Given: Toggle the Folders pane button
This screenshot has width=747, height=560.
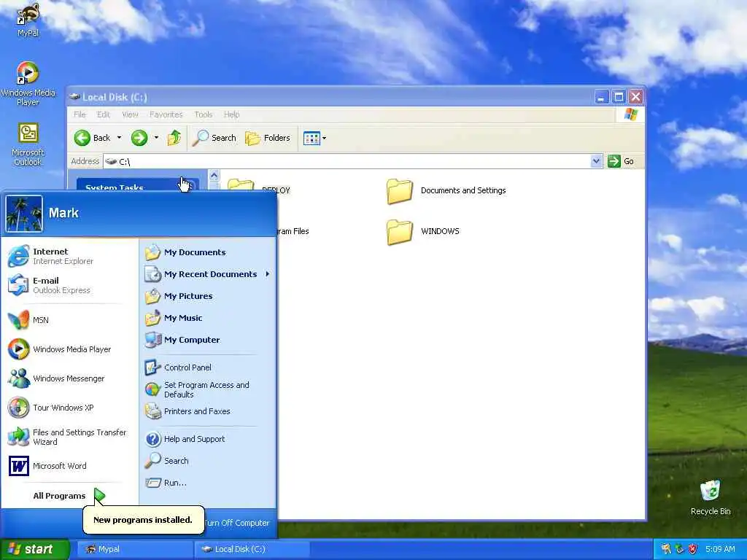Looking at the screenshot, I should click(x=267, y=138).
